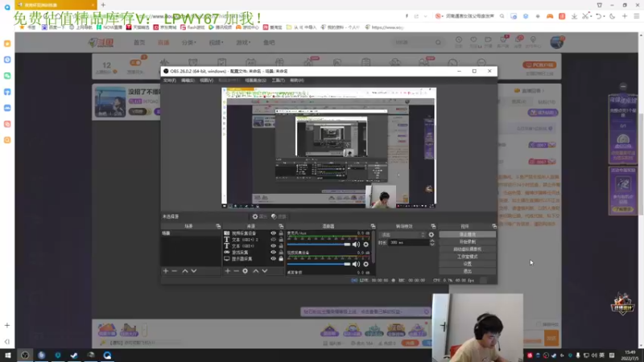Adjust second mixer channel volume slider
This screenshot has height=362, width=644.
(x=319, y=264)
